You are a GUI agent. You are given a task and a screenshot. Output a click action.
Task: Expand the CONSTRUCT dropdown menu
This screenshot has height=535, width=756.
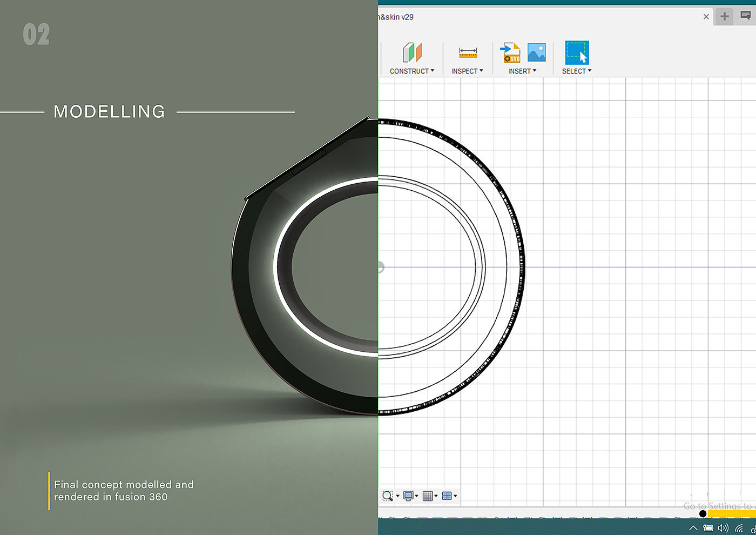tap(411, 71)
